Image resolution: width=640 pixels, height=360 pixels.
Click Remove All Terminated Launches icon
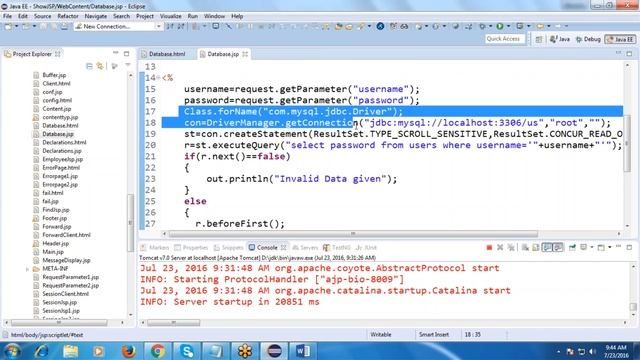511,247
